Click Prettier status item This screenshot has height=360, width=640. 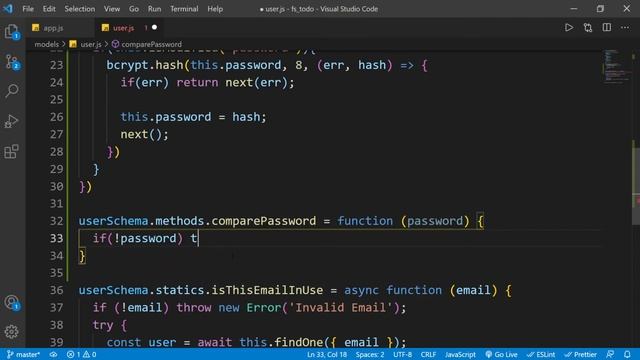click(x=580, y=354)
